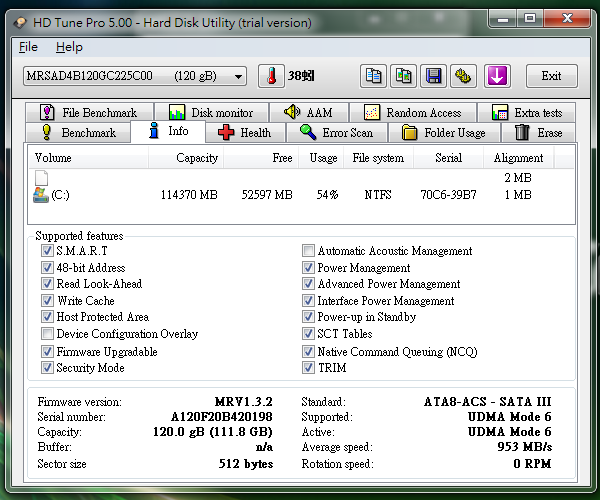Toggle the Power-up in Standby checkbox
The image size is (600, 500).
tap(308, 317)
